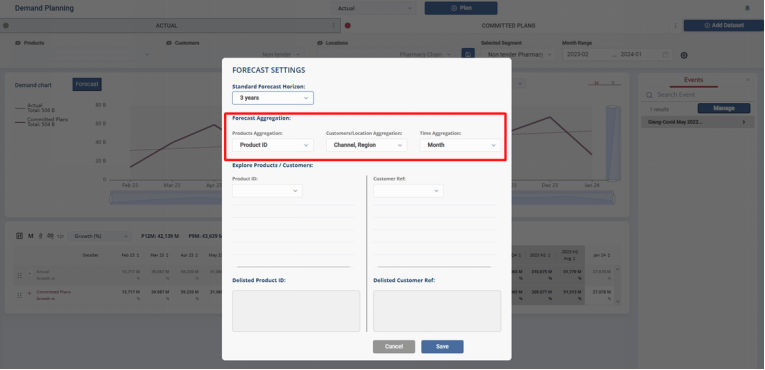
Task: Collapse the Events panel arrow
Action: (x=748, y=80)
